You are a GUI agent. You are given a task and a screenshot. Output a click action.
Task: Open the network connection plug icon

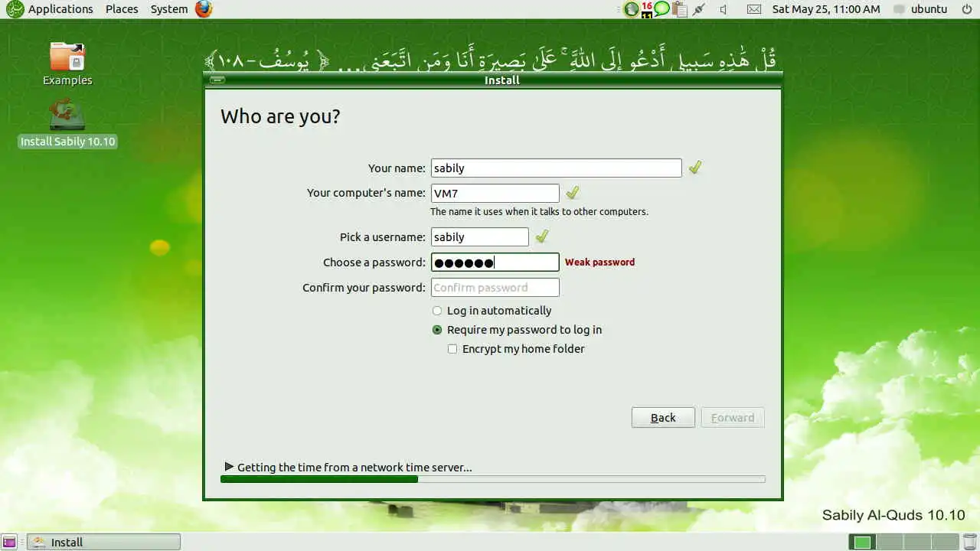[x=698, y=9]
